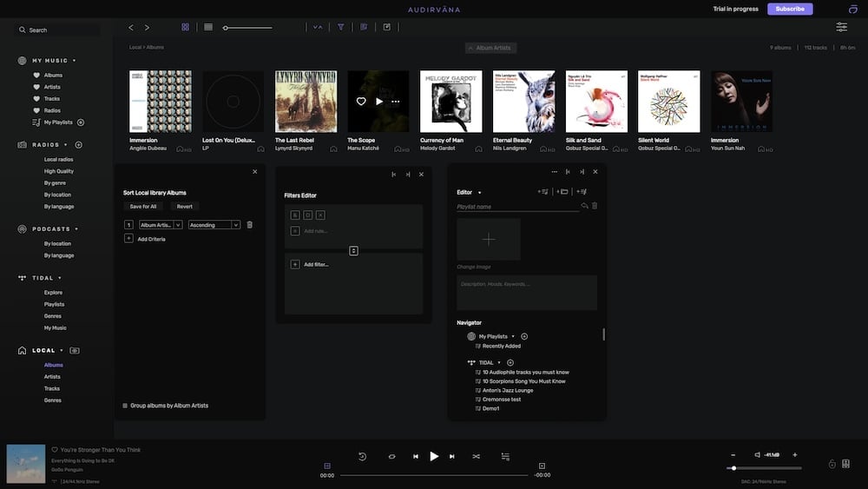Navigate back with the left arrow
The image size is (868, 489).
tap(131, 27)
